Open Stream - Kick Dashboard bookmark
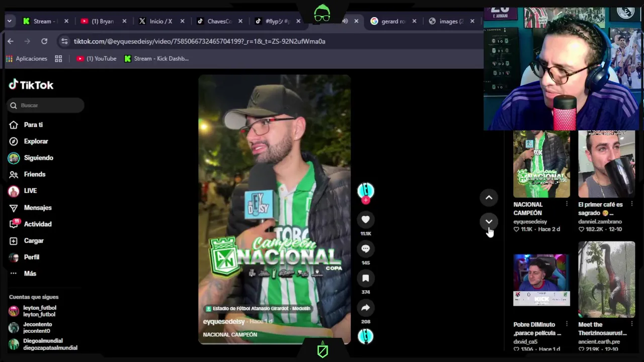644x362 pixels. tap(156, 59)
